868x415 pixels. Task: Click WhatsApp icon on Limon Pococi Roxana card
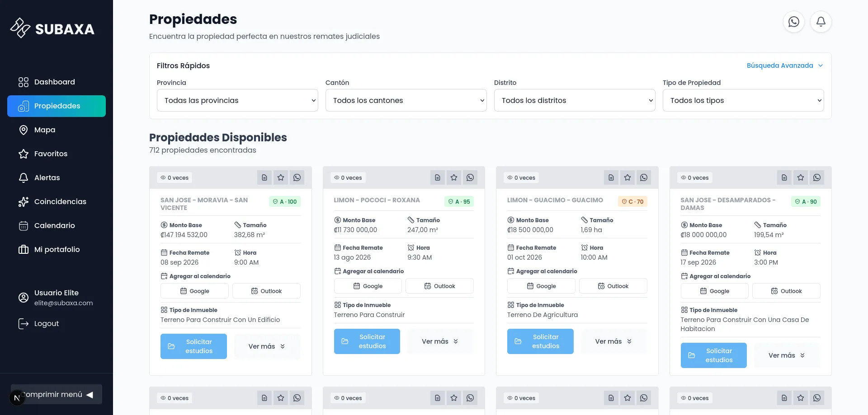tap(470, 177)
